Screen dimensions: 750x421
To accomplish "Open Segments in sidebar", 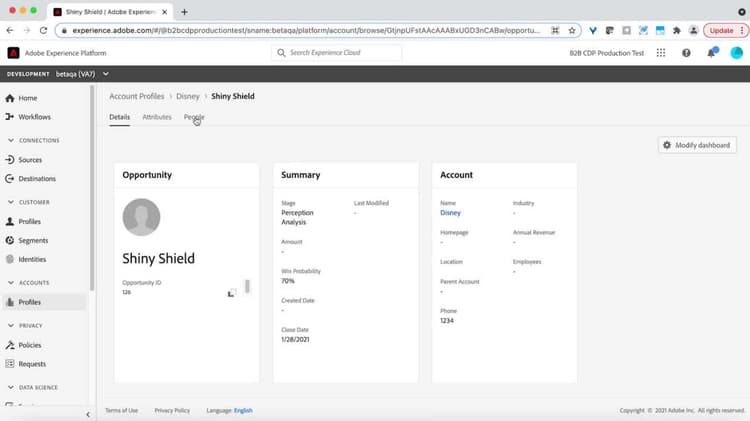I will [27, 240].
